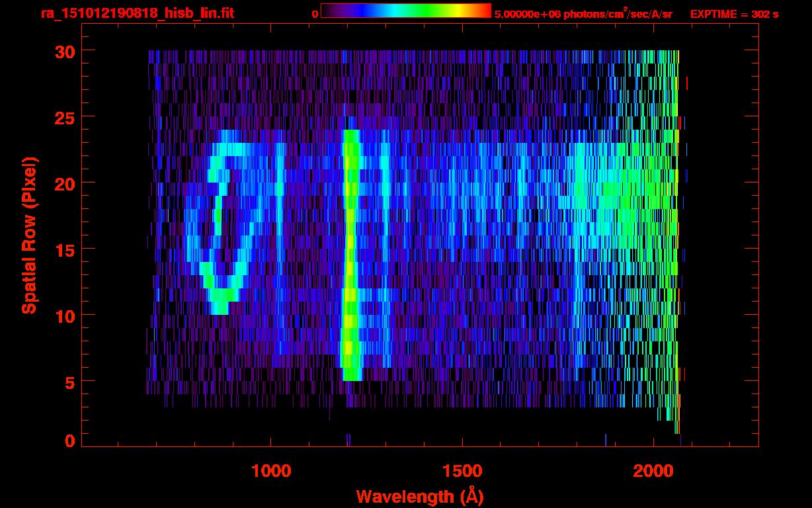
Task: Click the rainbow color scale bar
Action: [406, 11]
